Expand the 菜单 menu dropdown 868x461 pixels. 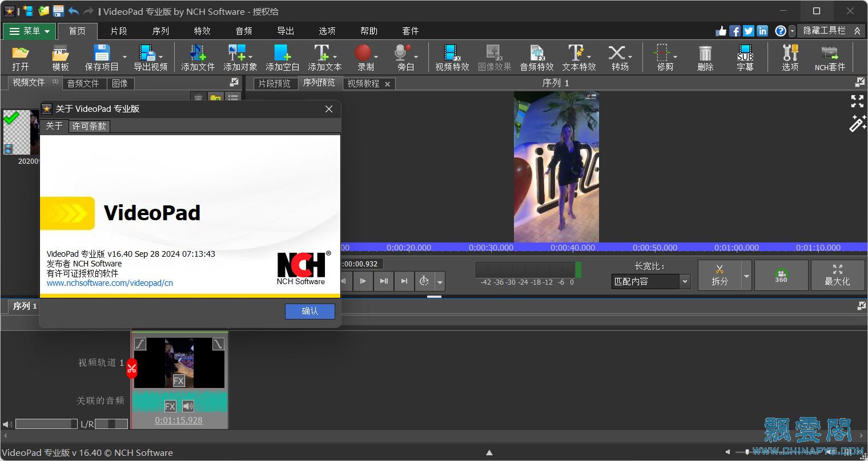[30, 31]
